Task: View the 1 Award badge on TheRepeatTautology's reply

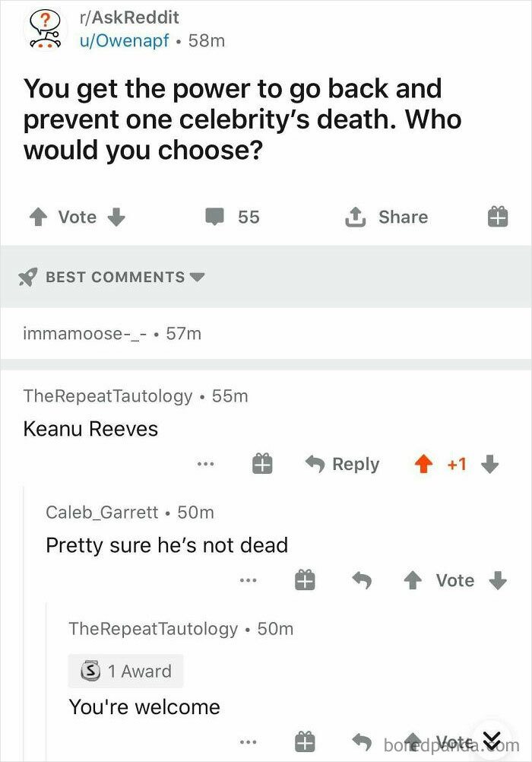Action: [x=125, y=671]
